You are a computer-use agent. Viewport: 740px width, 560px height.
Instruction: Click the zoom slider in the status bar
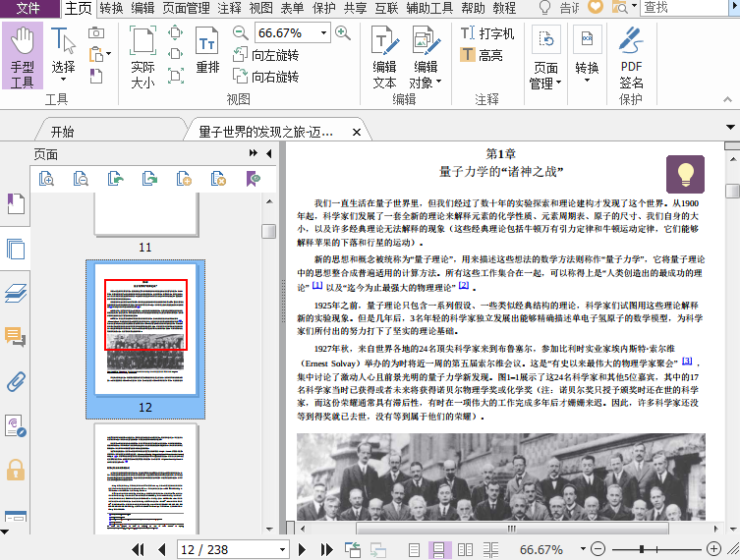tap(642, 549)
